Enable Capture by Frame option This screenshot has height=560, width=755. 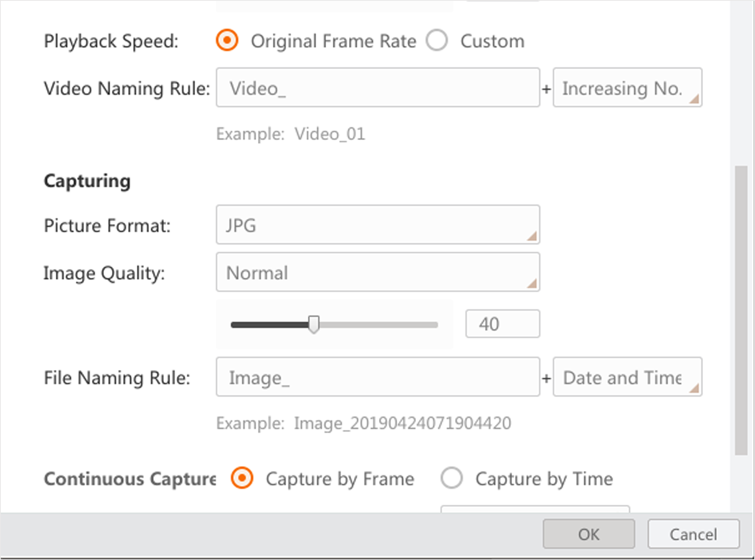242,478
